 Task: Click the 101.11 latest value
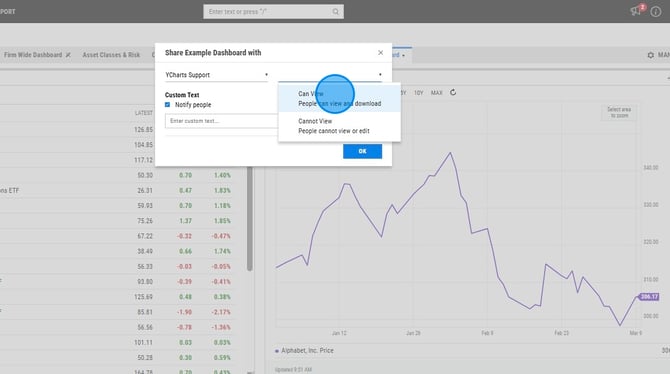click(143, 342)
